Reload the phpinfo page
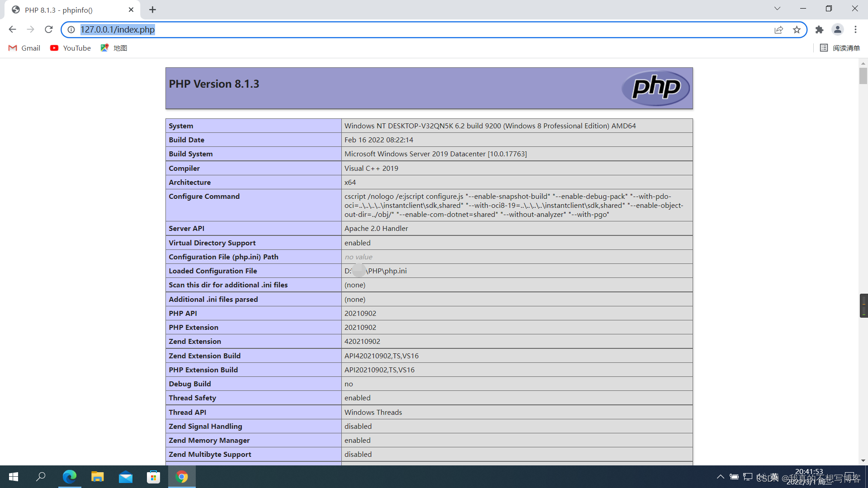This screenshot has height=488, width=868. tap(49, 29)
